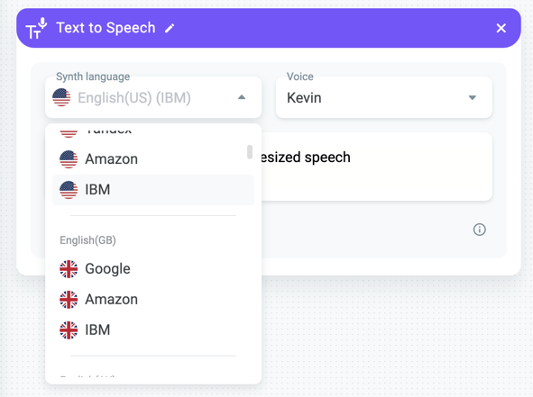Click the UK flag beside Amazon
The height and width of the screenshot is (397, 533).
69,299
